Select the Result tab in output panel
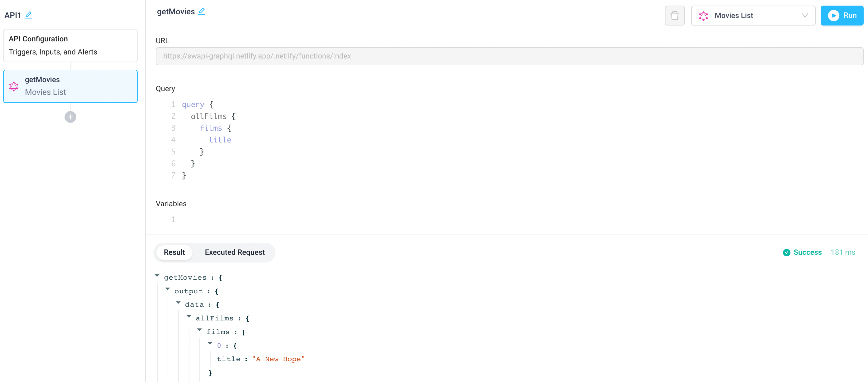This screenshot has width=868, height=382. coord(174,252)
